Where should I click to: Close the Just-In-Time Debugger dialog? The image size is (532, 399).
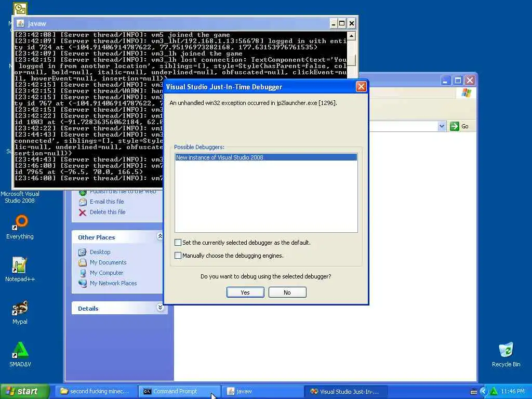[x=361, y=87]
